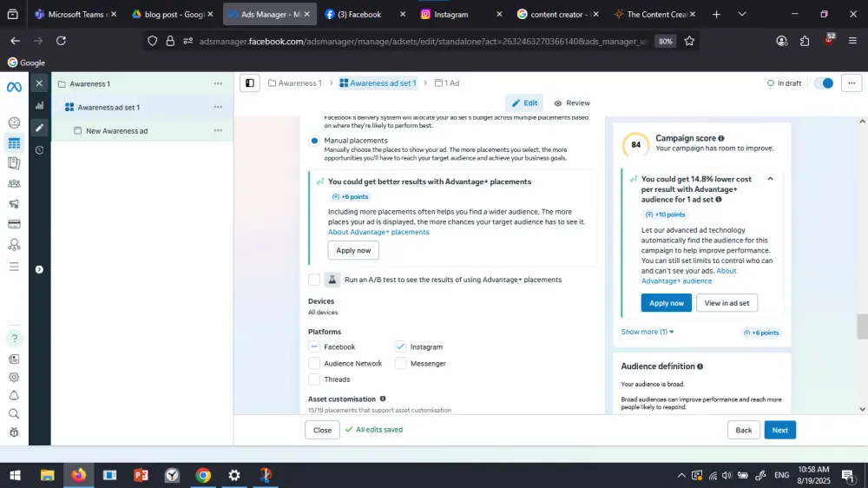The width and height of the screenshot is (868, 488).
Task: Click View in ad set button
Action: coord(727,303)
